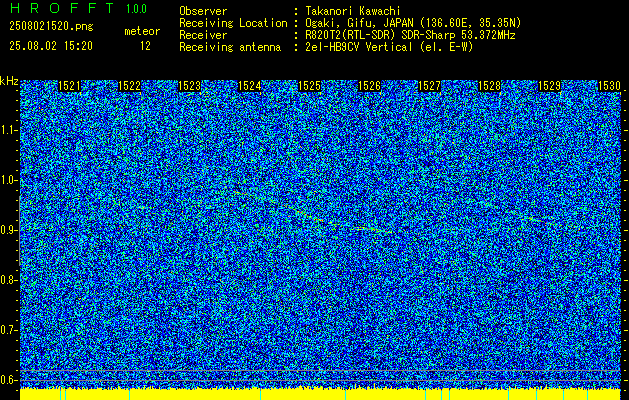Click the meteor label
Image resolution: width=629 pixels, height=400 pixels.
click(142, 31)
